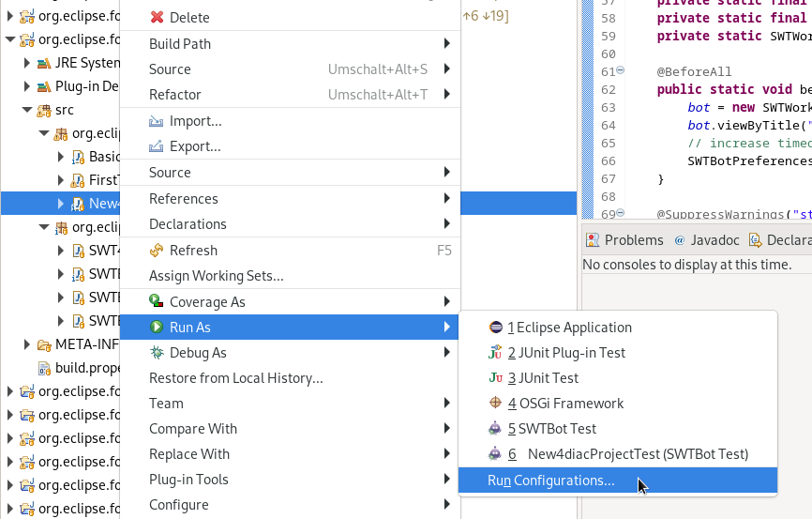Click the META-INF folder icon
This screenshot has height=519, width=812.
pyautogui.click(x=44, y=345)
